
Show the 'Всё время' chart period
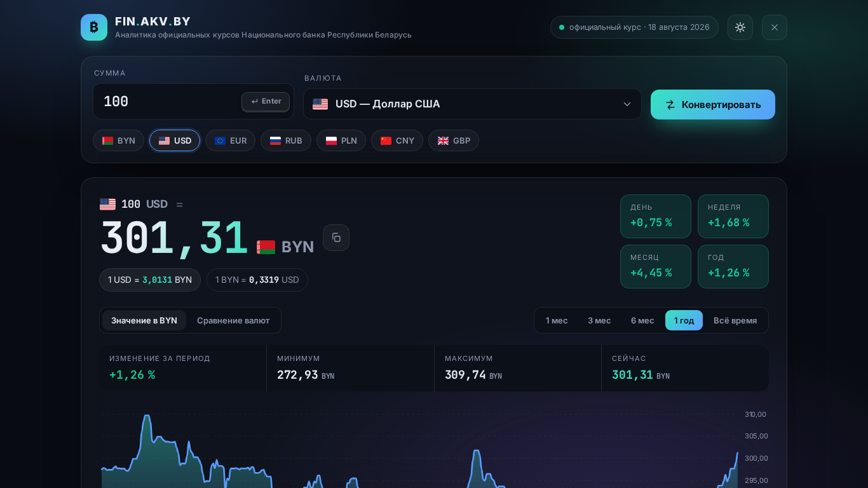735,320
